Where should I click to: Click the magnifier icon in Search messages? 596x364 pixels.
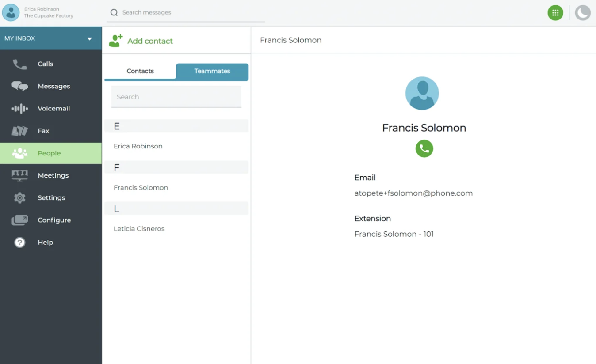click(114, 13)
